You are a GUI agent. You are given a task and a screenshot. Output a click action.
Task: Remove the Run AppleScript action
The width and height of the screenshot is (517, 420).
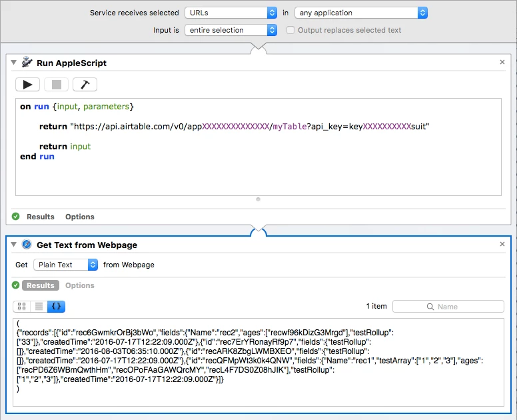click(x=502, y=62)
